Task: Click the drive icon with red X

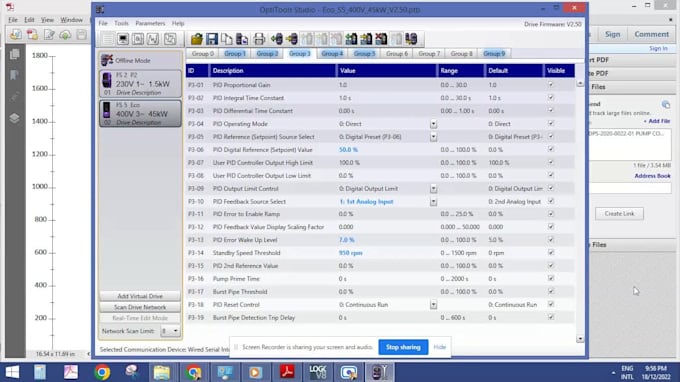Action: click(x=381, y=39)
